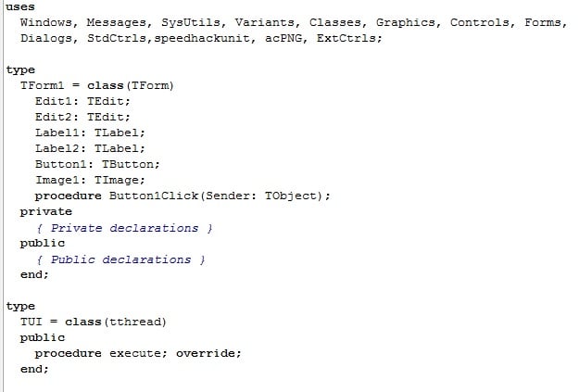579x392 pixels.
Task: Click the 'Private declarations' comment
Action: (x=124, y=228)
